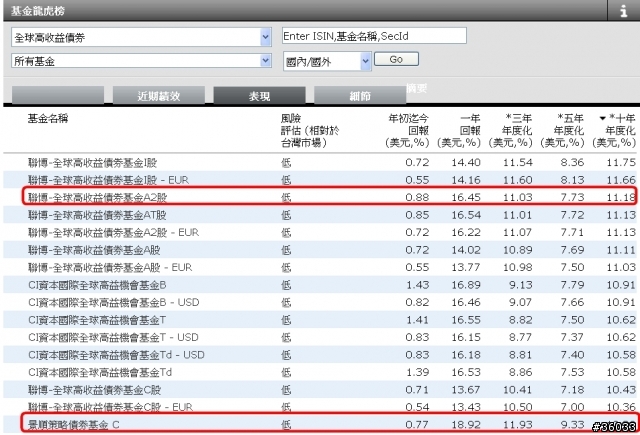Click the info icon in header
The image size is (640, 435).
tap(623, 10)
